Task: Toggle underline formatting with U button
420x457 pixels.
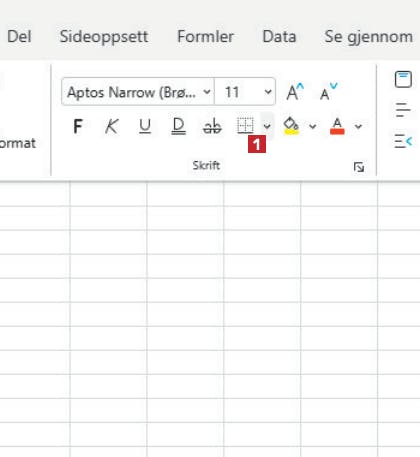Action: [145, 126]
